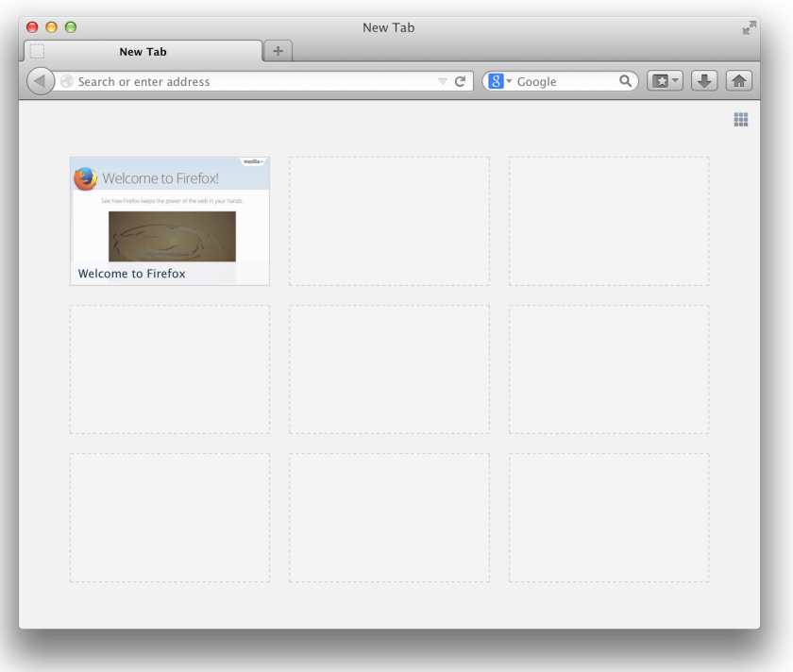Select the New Tab tab
Viewport: 793px width, 672px height.
pyautogui.click(x=143, y=52)
